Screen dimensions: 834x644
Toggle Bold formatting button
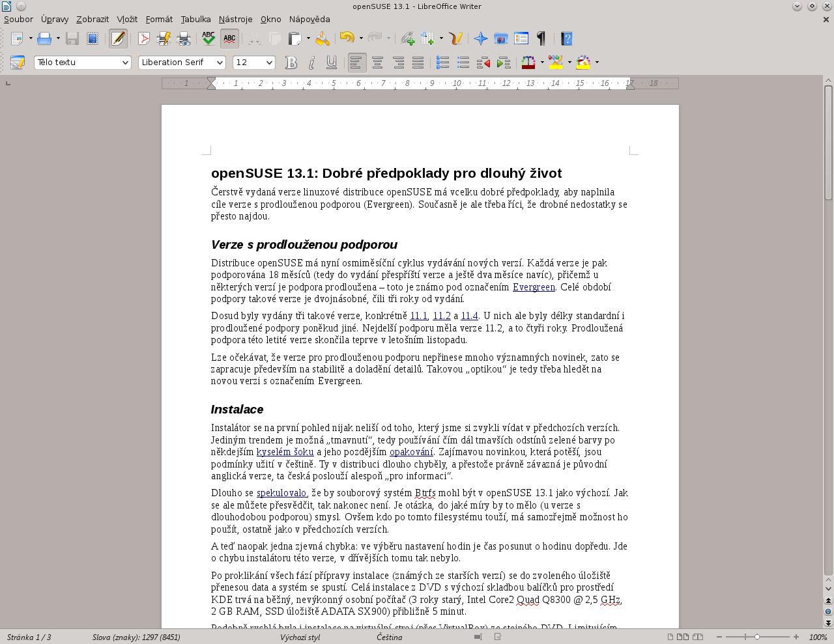(x=291, y=63)
